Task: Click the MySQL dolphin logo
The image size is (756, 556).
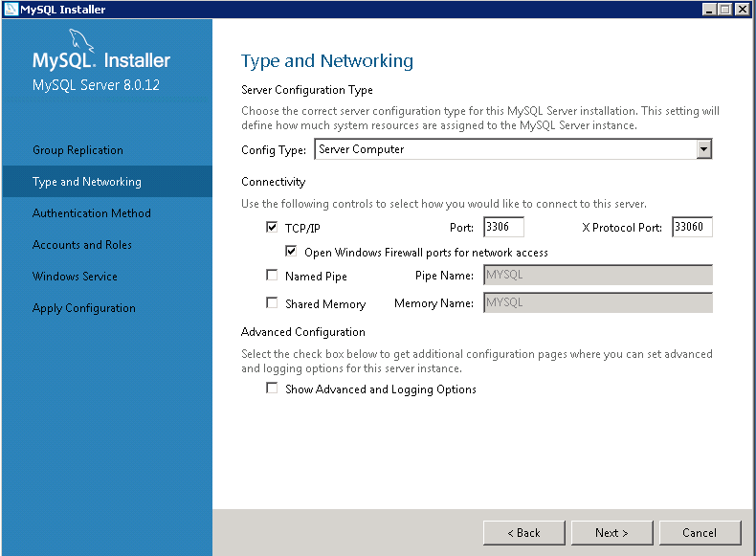Action: 81,39
